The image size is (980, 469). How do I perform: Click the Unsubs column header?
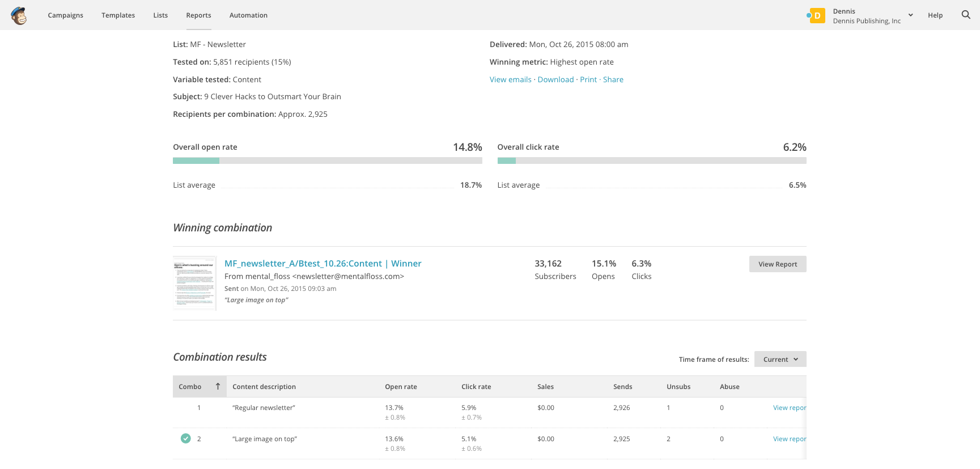(678, 387)
